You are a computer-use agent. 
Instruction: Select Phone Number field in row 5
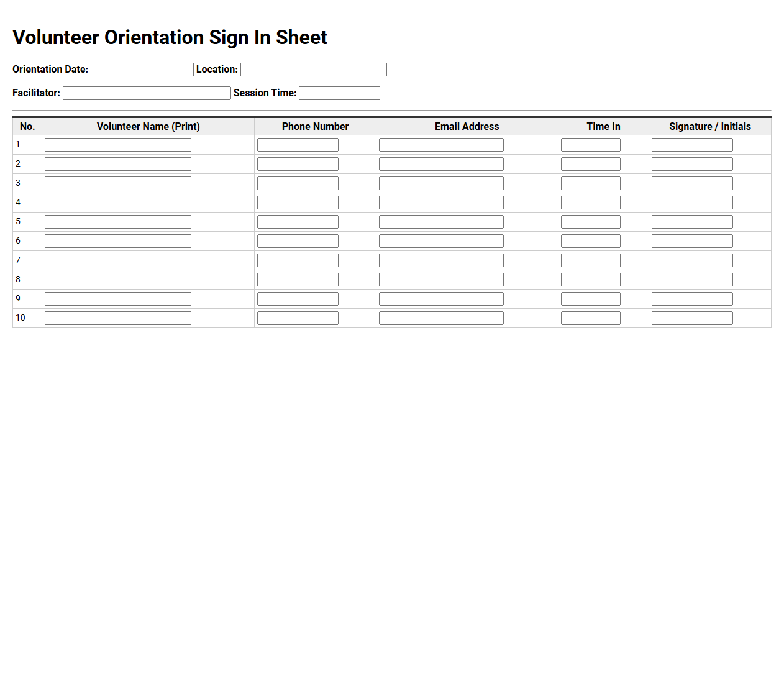click(x=298, y=222)
